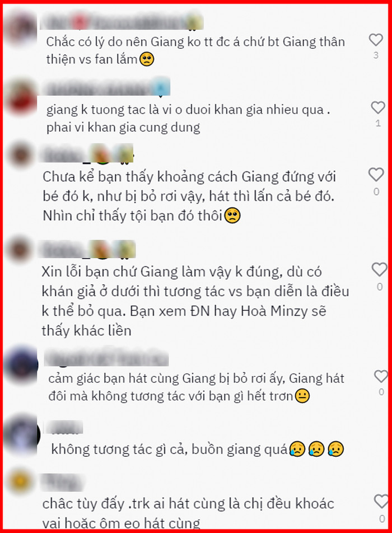Open yellow avatar of the last commenter
This screenshot has width=392, height=533.
[20, 480]
